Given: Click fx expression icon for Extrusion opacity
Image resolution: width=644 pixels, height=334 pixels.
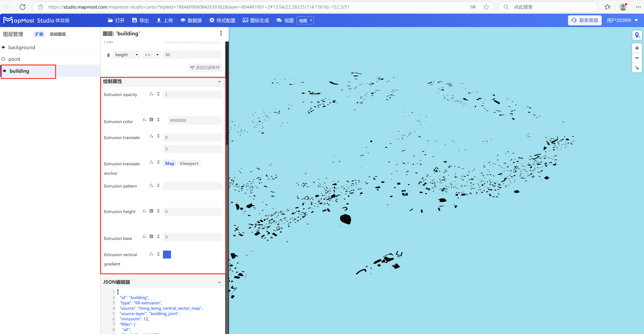Looking at the screenshot, I should (151, 94).
